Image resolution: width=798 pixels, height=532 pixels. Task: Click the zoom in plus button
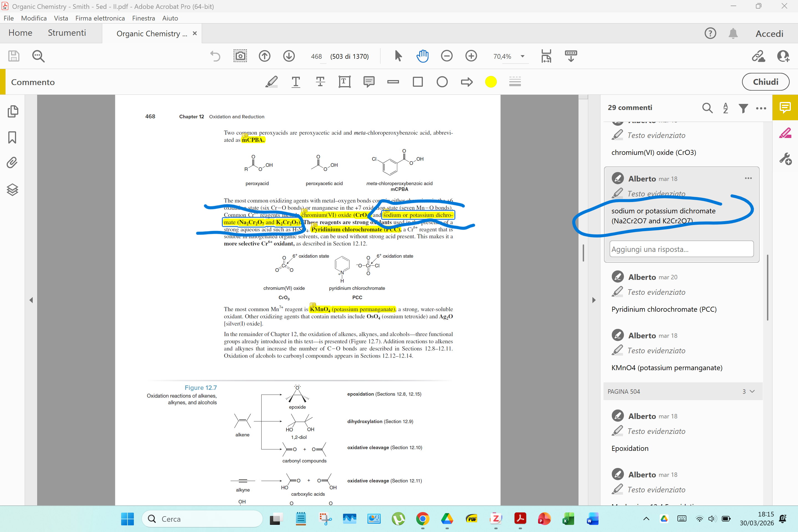coord(471,56)
